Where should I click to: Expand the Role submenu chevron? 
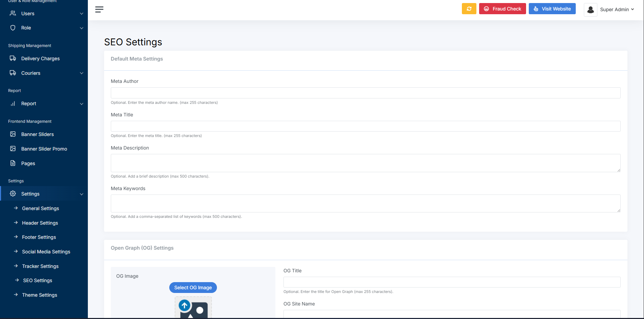pyautogui.click(x=81, y=28)
